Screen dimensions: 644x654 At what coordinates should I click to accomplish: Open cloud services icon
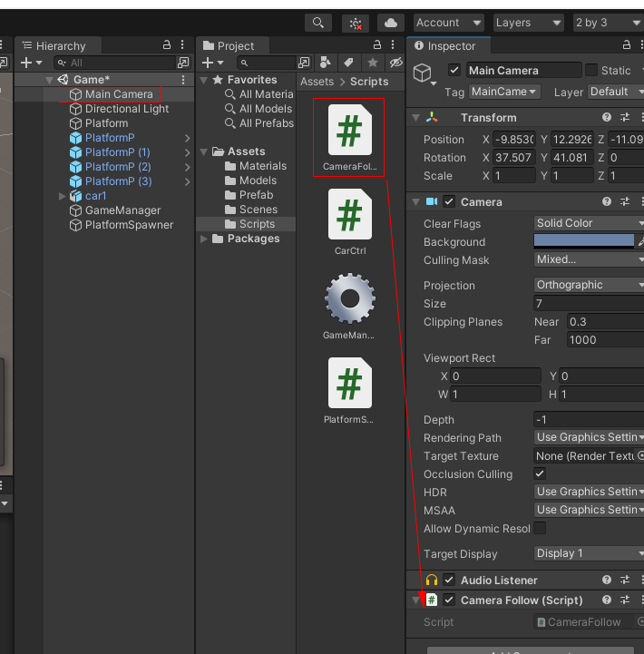(x=390, y=23)
